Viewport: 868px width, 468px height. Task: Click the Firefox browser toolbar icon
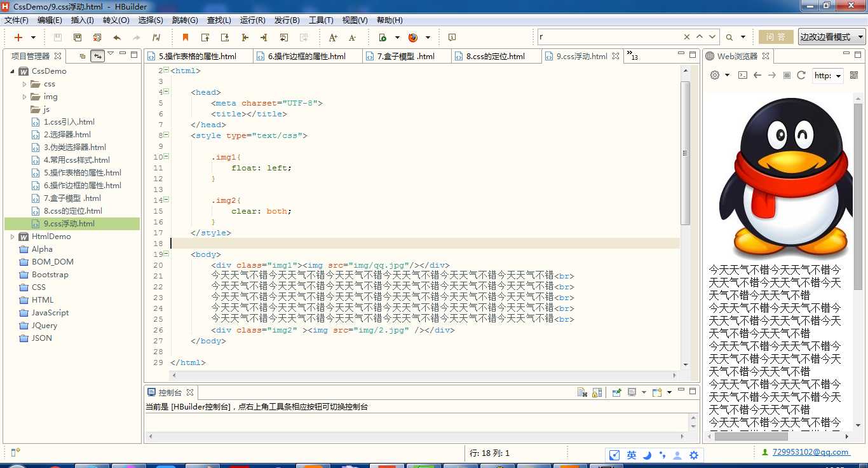coord(413,38)
